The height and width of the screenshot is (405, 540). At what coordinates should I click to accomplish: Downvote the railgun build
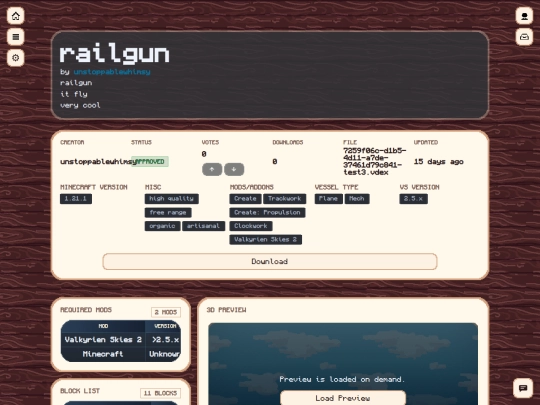234,169
